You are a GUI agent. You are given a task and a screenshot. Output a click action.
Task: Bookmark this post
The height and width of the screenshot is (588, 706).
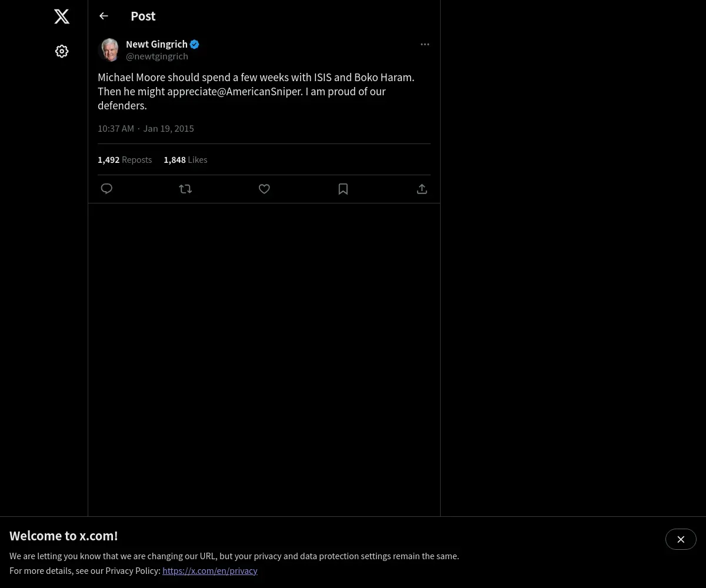click(343, 189)
